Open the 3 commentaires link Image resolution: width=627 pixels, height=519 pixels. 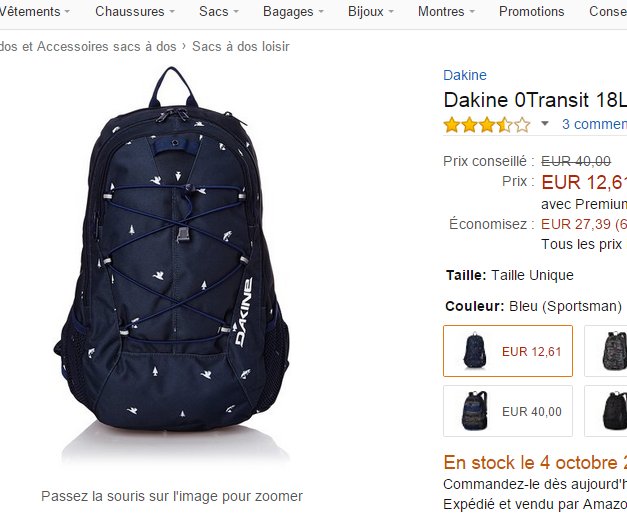coord(594,124)
